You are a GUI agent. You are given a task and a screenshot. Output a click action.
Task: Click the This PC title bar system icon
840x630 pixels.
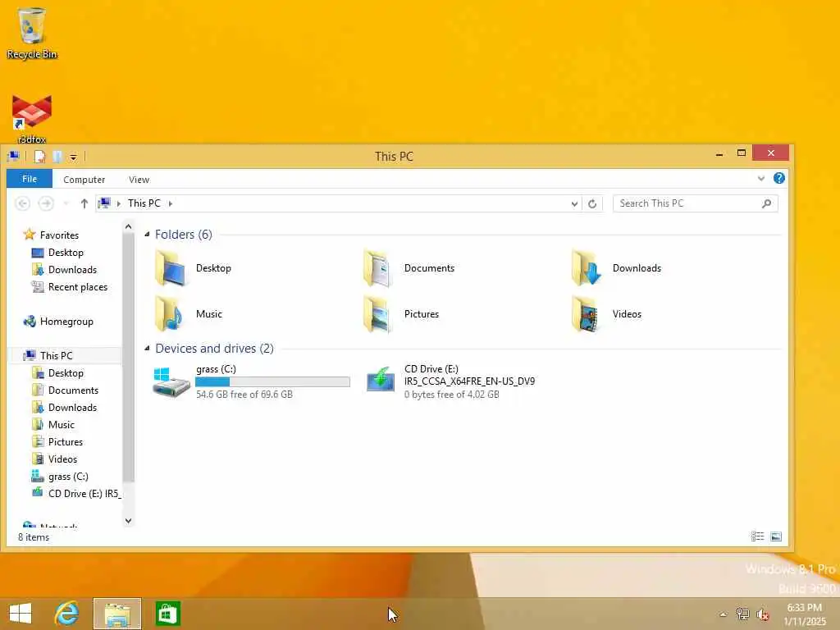[x=13, y=157]
